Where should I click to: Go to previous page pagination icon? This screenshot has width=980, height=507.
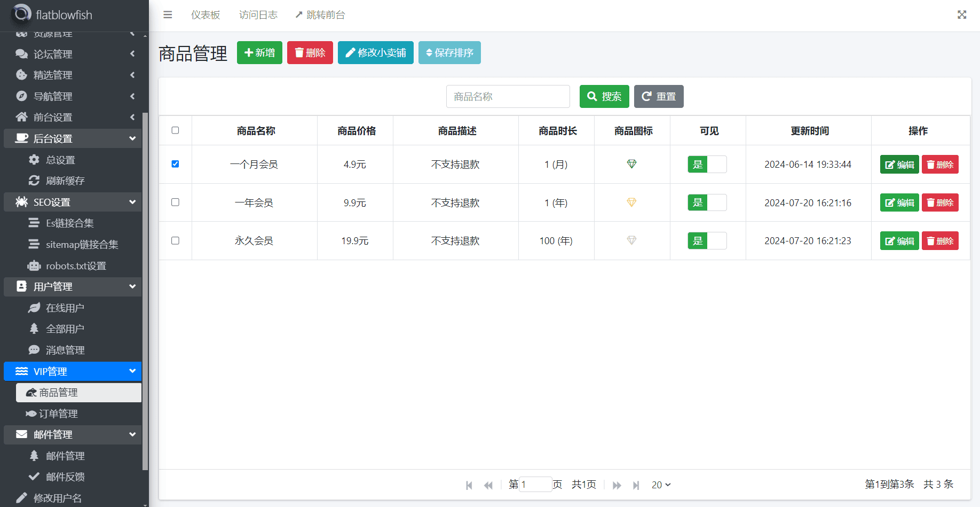(x=488, y=485)
